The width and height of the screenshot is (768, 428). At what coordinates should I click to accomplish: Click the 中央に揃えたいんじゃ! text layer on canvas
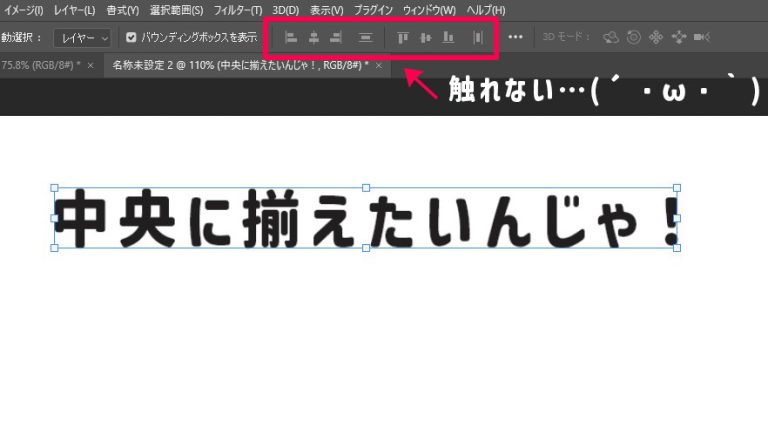coord(366,218)
